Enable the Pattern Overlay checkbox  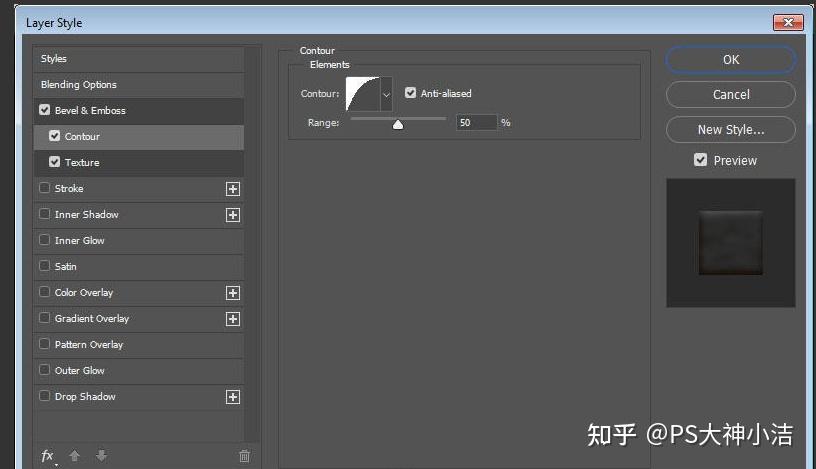click(x=45, y=344)
